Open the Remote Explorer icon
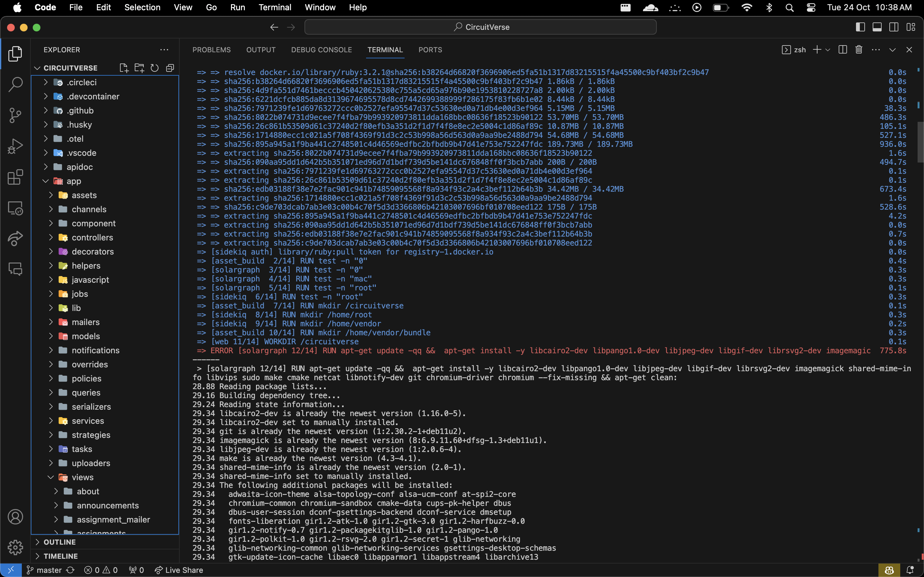 tap(15, 208)
